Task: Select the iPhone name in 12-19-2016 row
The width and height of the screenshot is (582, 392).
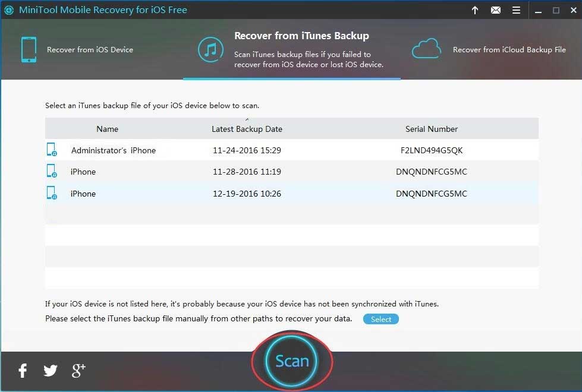Action: (83, 194)
